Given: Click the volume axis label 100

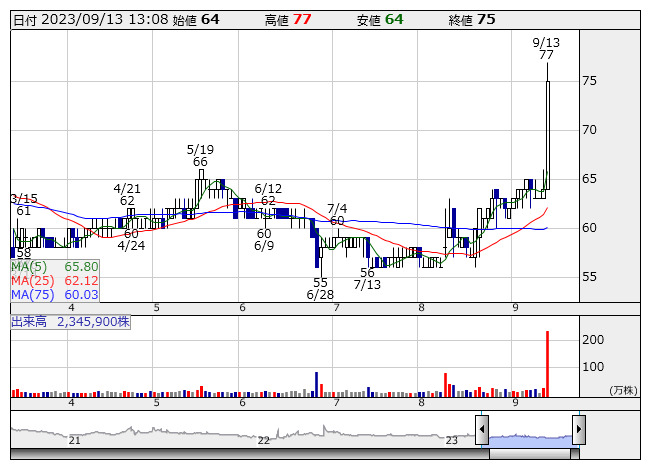Looking at the screenshot, I should 593,367.
